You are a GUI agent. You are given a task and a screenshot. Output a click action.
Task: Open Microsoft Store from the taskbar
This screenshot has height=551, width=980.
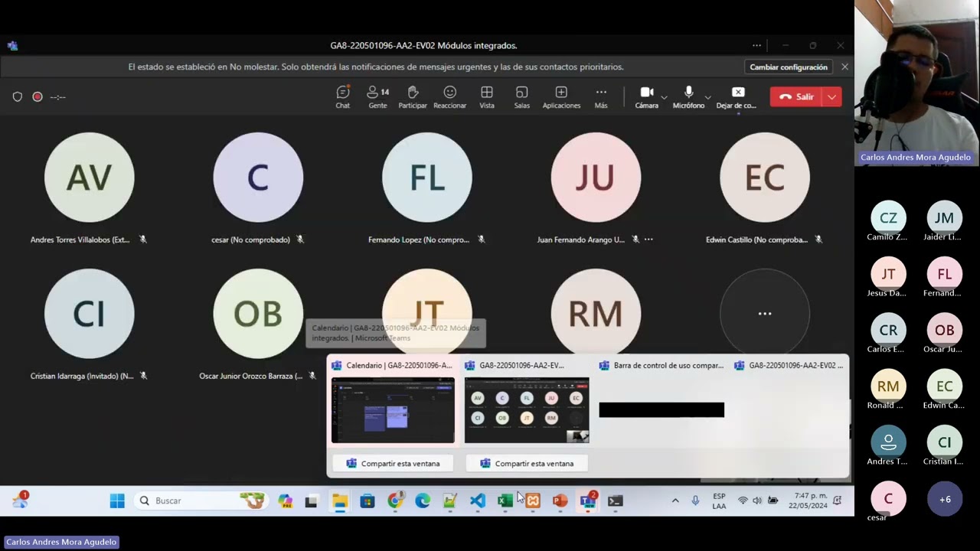pos(367,501)
